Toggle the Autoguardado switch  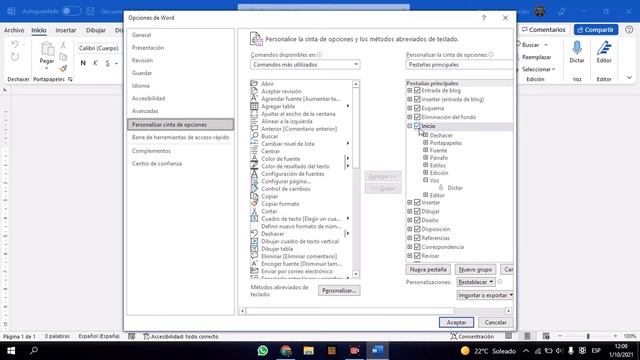tap(71, 11)
